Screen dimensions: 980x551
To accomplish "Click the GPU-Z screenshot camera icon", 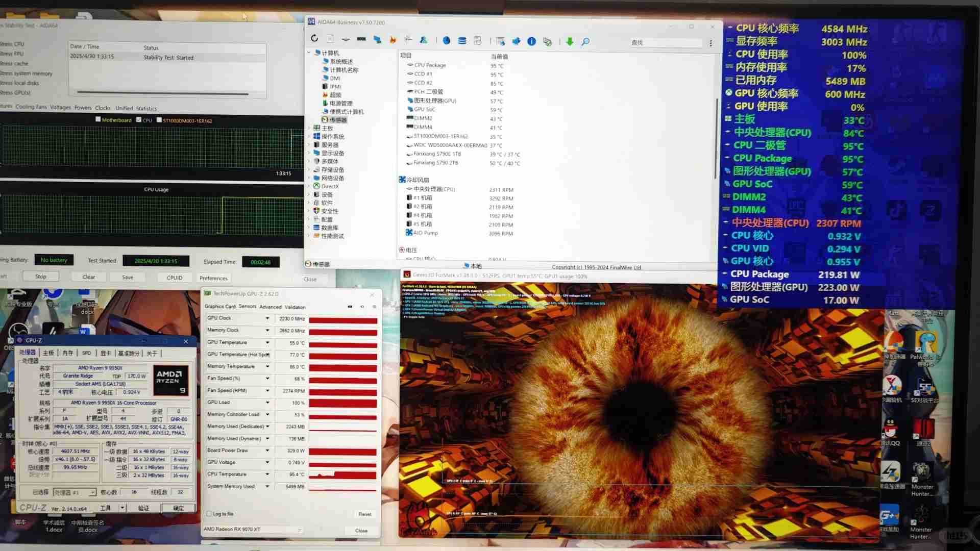I will click(350, 307).
